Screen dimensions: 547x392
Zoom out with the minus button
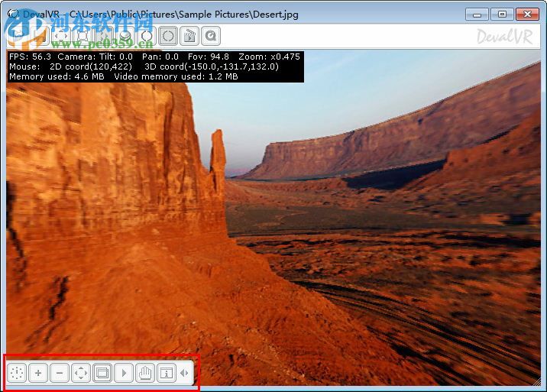(x=60, y=373)
